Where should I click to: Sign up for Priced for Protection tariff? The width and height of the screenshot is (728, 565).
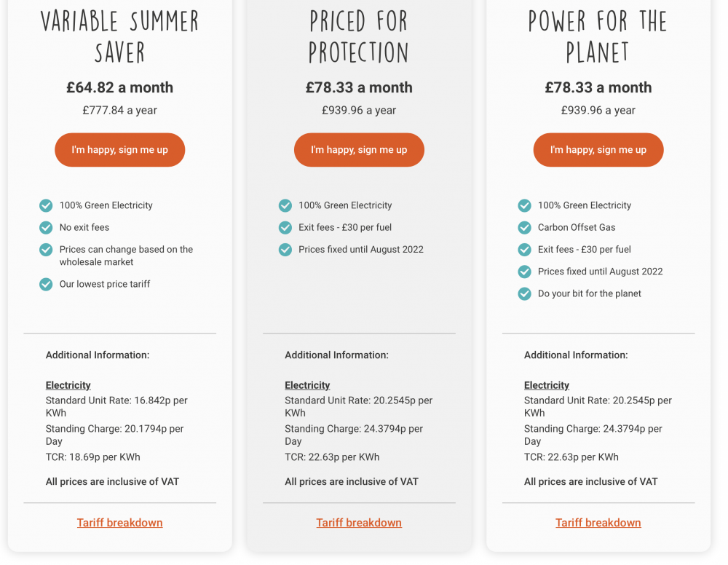359,150
